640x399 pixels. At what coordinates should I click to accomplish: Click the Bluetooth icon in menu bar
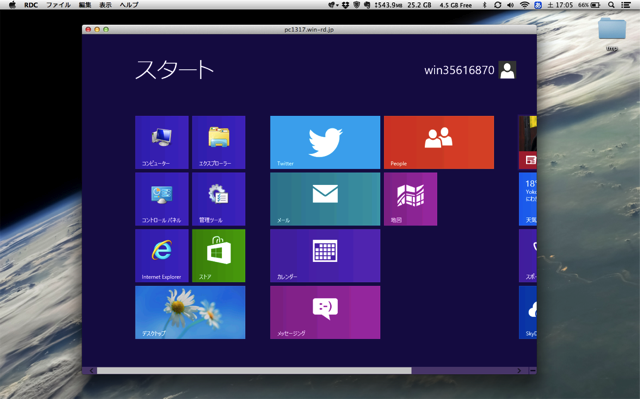484,5
